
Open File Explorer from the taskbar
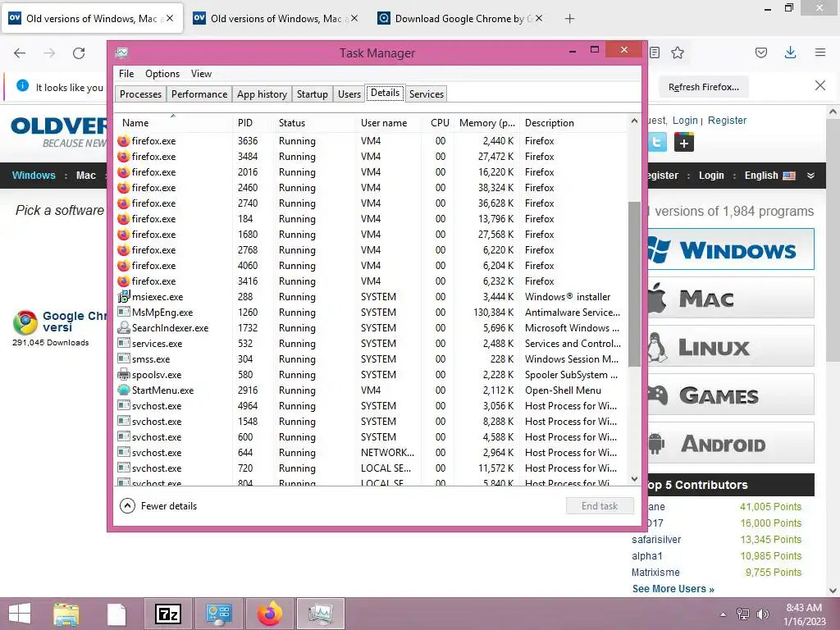click(x=66, y=614)
